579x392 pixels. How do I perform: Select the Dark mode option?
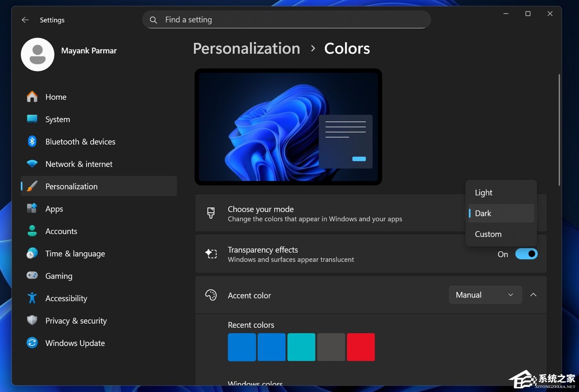(x=483, y=213)
